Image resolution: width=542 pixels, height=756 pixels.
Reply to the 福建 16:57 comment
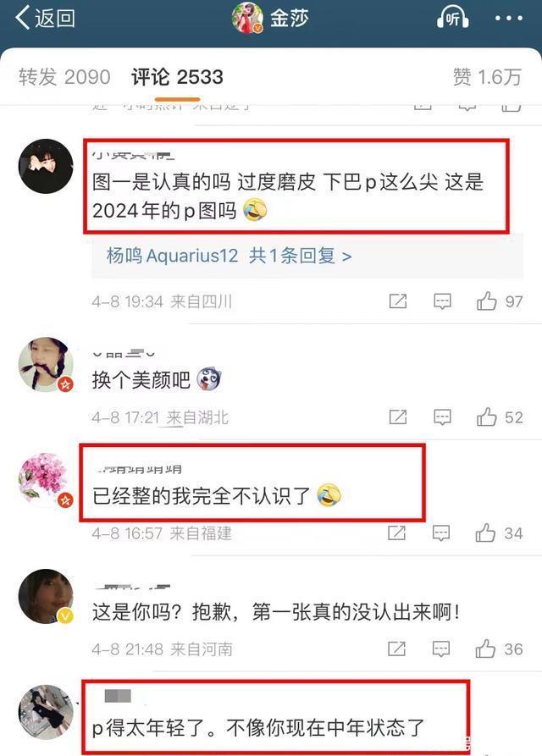(441, 533)
